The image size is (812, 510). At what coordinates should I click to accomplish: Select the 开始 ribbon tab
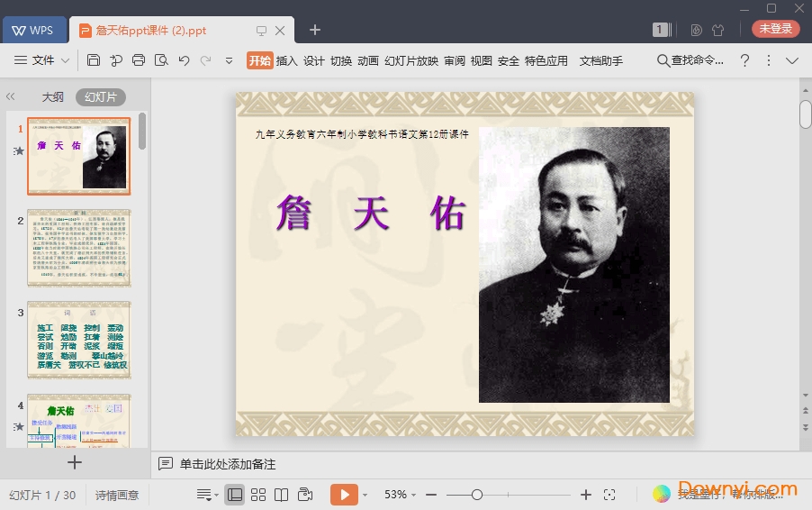coord(260,60)
